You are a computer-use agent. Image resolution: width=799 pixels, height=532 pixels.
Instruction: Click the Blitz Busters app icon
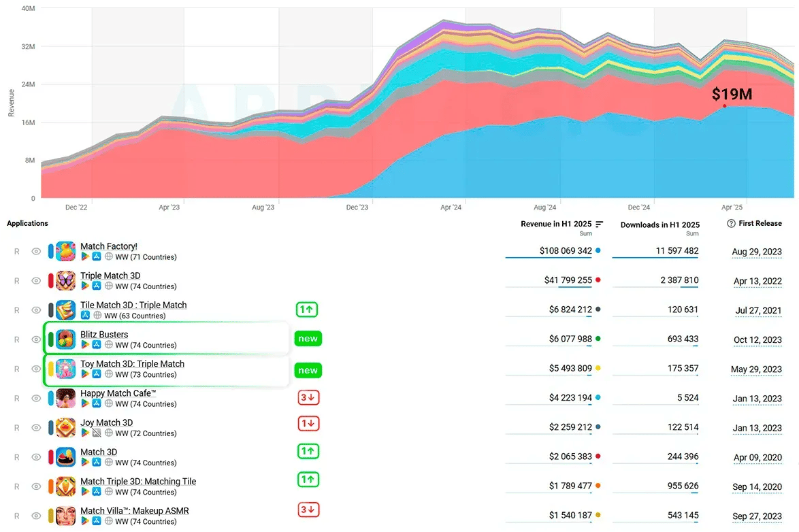click(66, 339)
